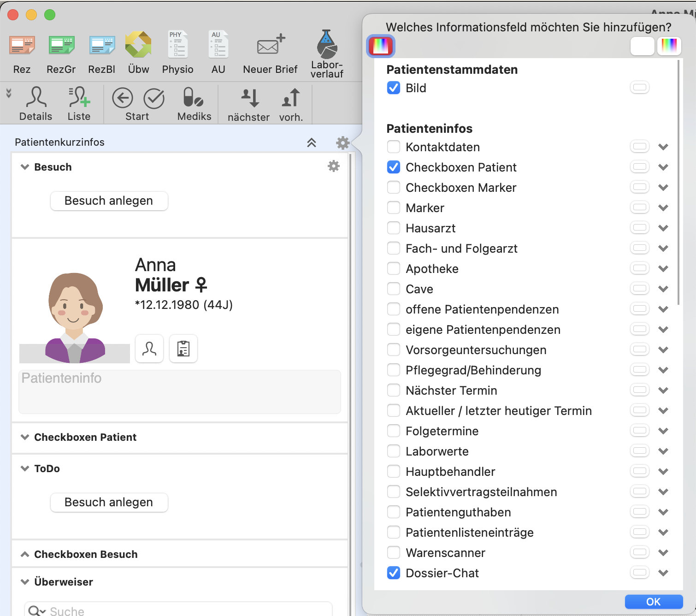Click the Übw referral icon

tap(138, 45)
